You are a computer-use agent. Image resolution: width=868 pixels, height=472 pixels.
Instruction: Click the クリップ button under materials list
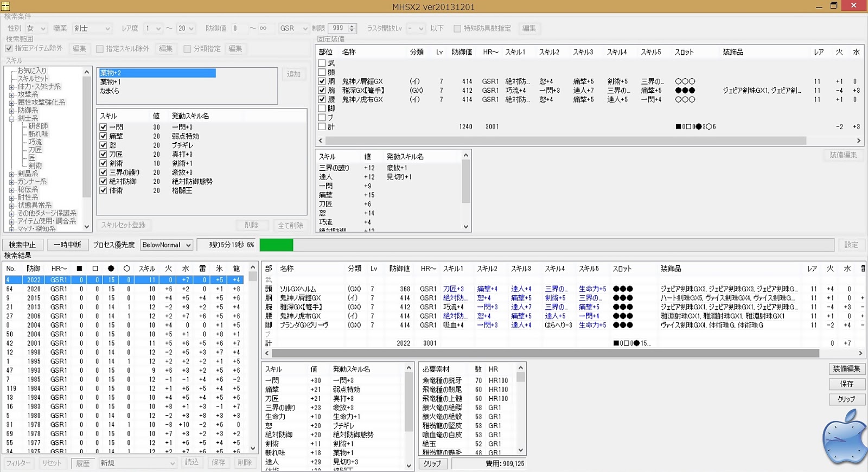tap(432, 464)
